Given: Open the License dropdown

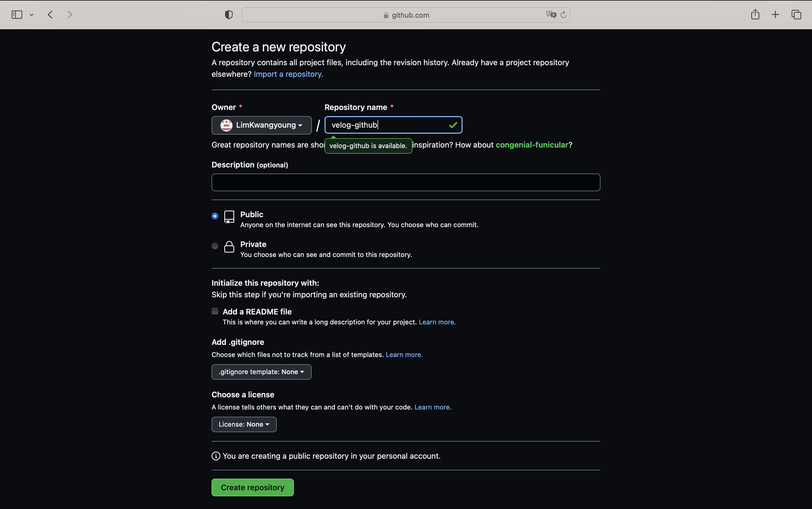Looking at the screenshot, I should pyautogui.click(x=244, y=424).
